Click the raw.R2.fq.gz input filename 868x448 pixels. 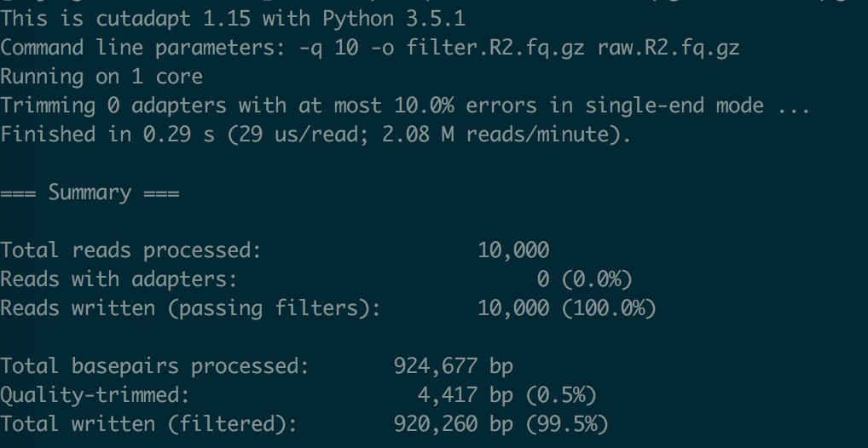(668, 49)
